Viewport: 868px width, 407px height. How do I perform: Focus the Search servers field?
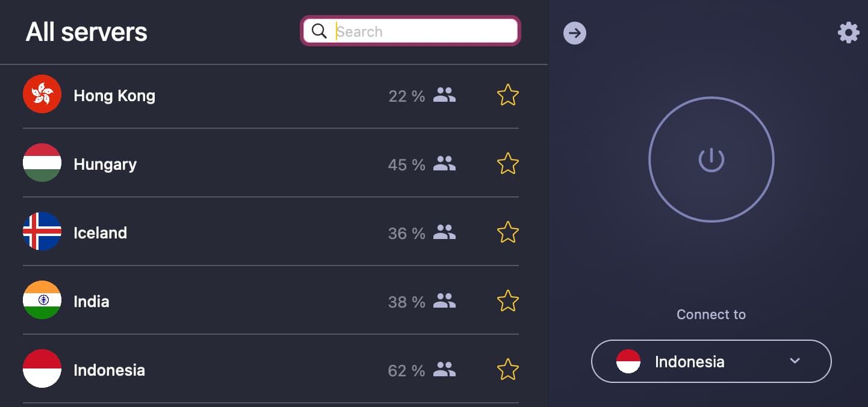click(411, 31)
